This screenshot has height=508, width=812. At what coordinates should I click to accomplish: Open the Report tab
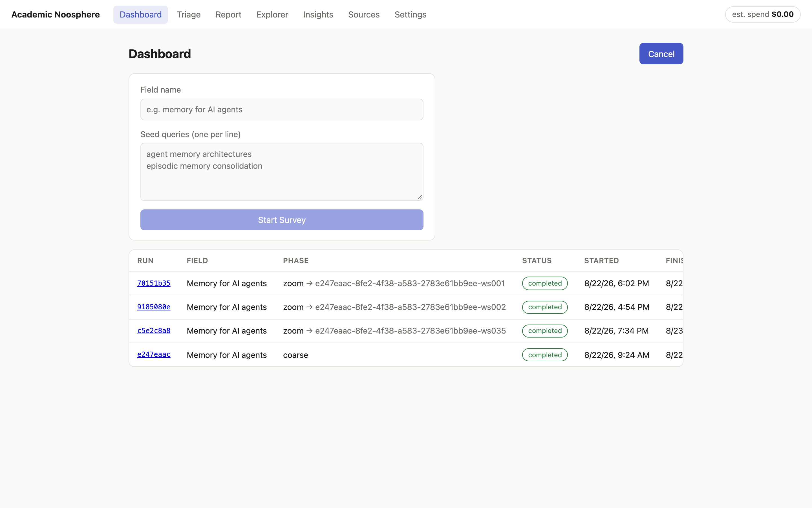click(228, 14)
